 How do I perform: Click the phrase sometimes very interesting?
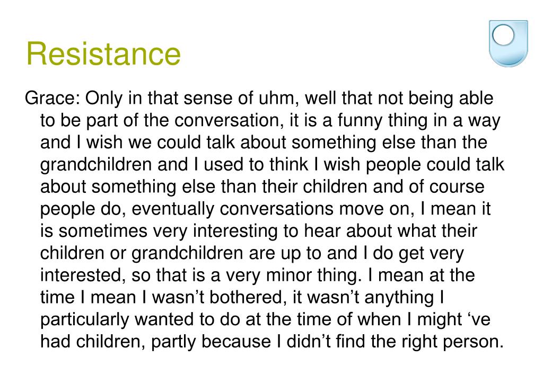click(x=168, y=231)
